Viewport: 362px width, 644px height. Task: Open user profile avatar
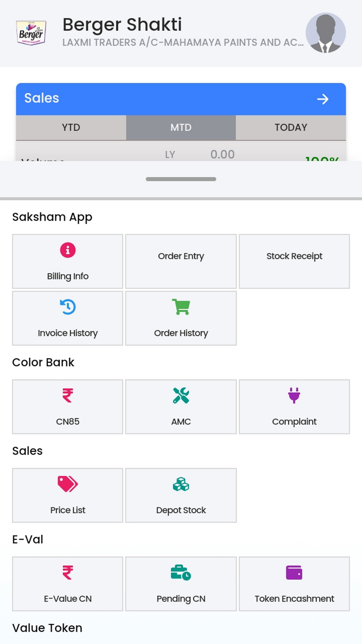point(325,33)
